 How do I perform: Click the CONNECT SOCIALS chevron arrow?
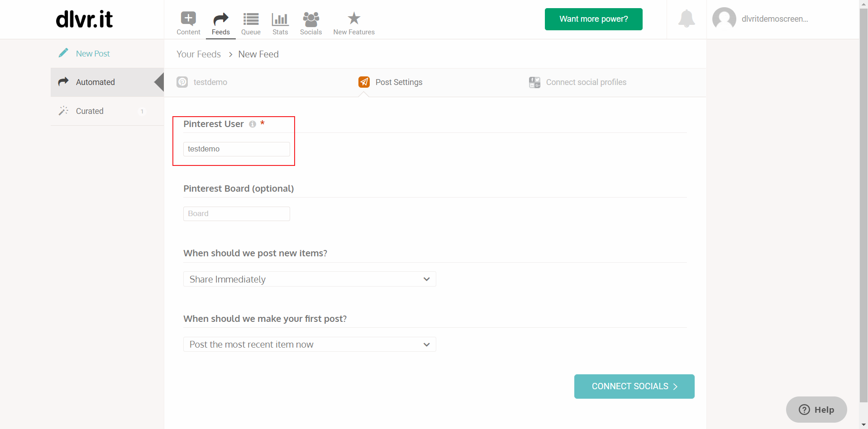(675, 387)
